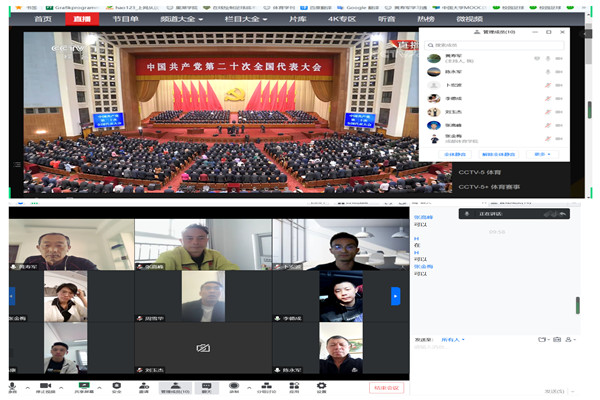Open the settings gear in meeting toolbar
The width and height of the screenshot is (600, 400).
click(322, 385)
